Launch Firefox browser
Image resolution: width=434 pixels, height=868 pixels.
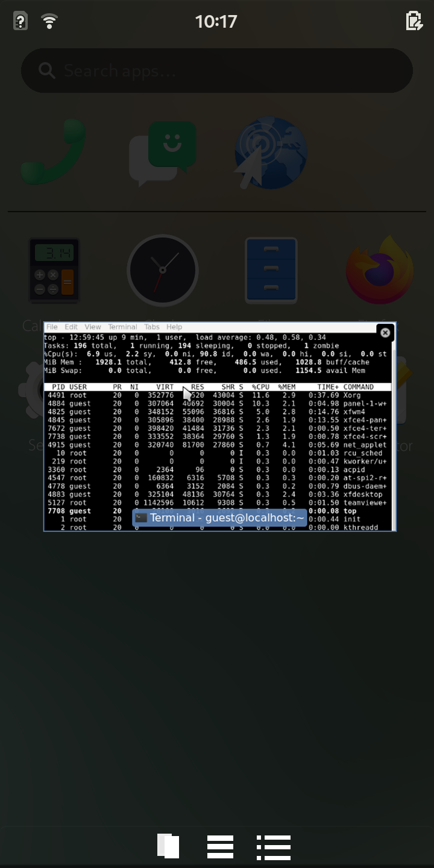click(x=380, y=271)
